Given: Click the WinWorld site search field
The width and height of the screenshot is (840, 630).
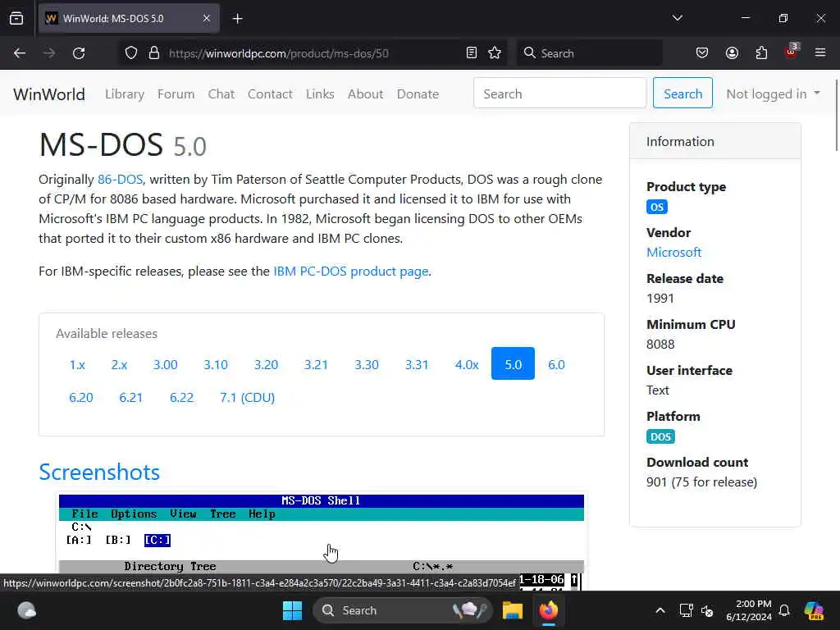Looking at the screenshot, I should click(x=559, y=93).
